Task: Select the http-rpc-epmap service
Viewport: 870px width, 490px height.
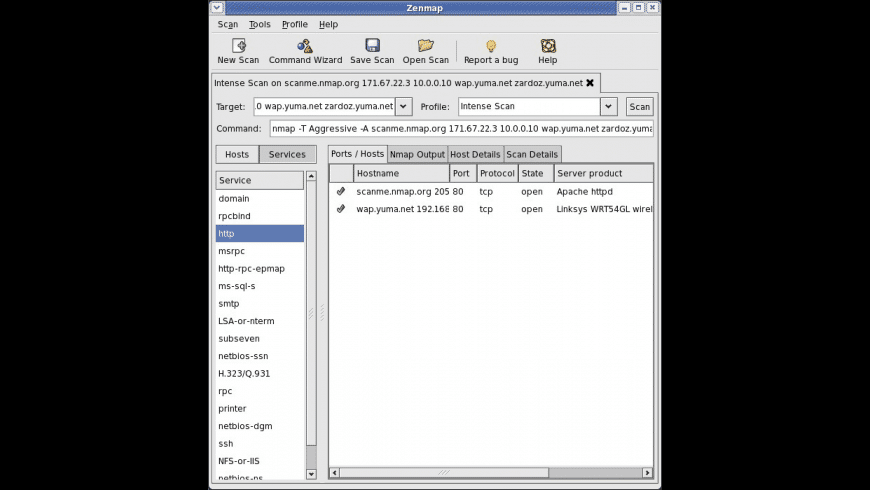Action: [260, 269]
